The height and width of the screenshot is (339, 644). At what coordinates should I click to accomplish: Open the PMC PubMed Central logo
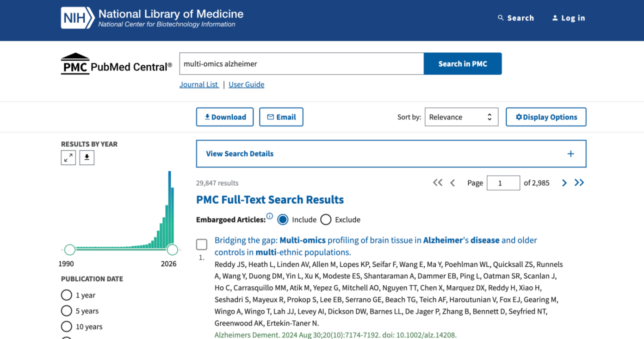[x=116, y=64]
